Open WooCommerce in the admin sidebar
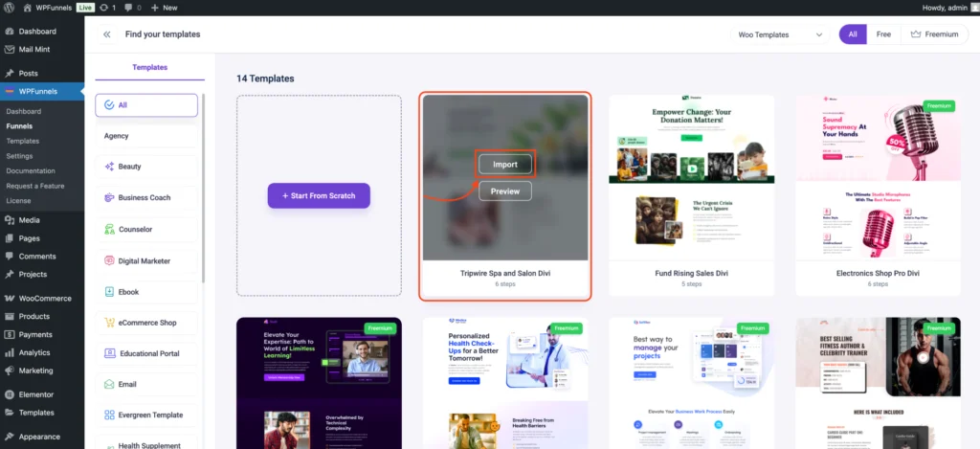Screen dimensions: 980x449 coord(44,298)
